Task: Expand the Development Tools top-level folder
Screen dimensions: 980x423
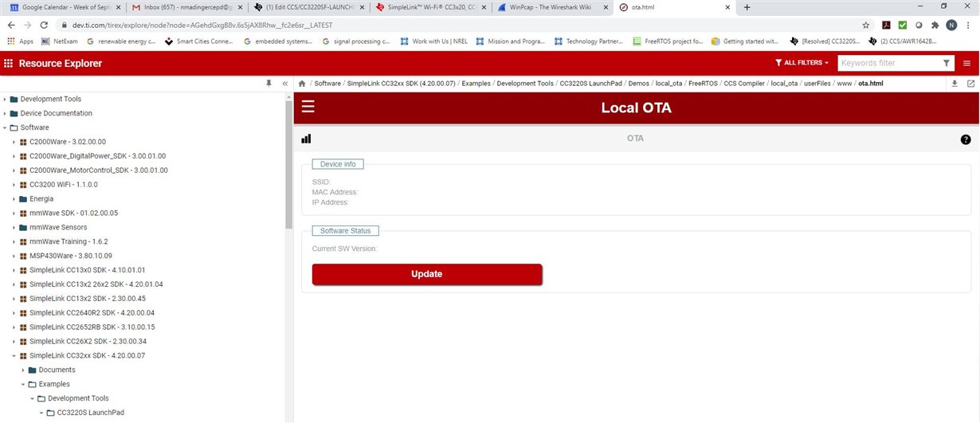Action: (5, 100)
